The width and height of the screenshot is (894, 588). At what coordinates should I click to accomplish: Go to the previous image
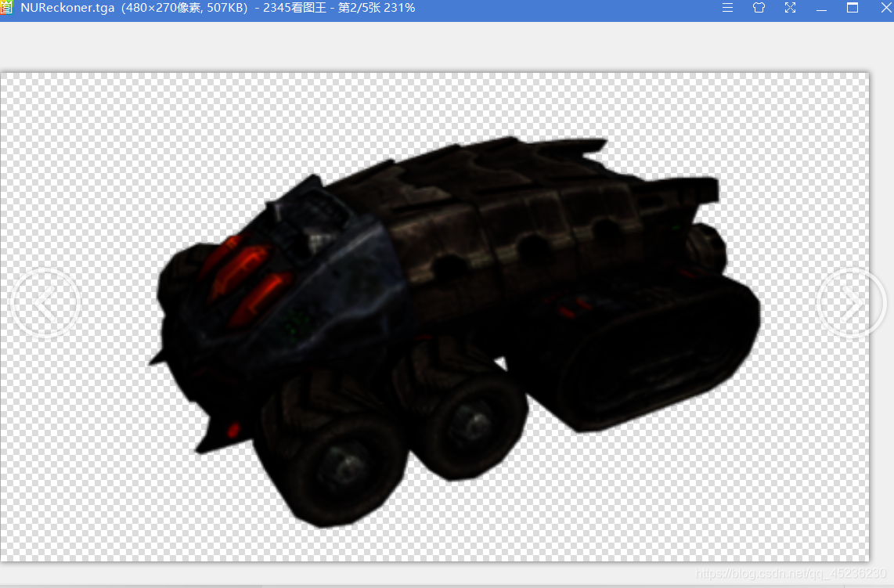pyautogui.click(x=46, y=303)
